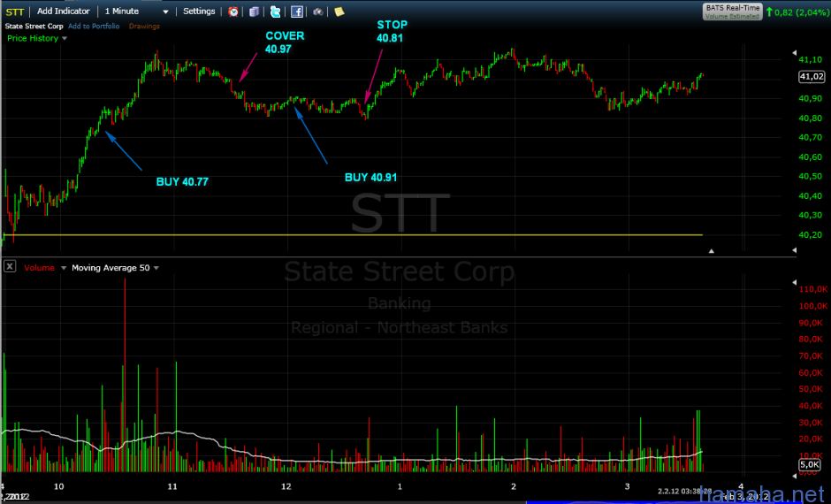Image resolution: width=831 pixels, height=504 pixels.
Task: Click the 12 hour mark on time axis
Action: [x=286, y=486]
